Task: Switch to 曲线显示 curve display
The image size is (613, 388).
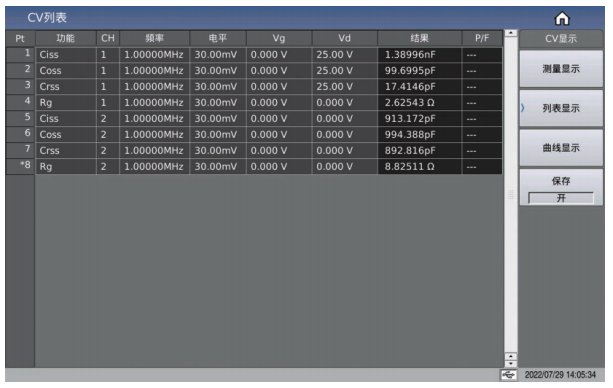Action: pos(561,148)
